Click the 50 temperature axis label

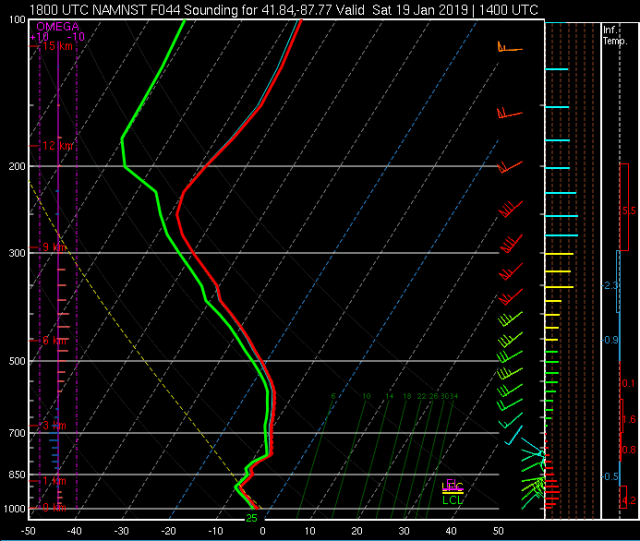(497, 530)
